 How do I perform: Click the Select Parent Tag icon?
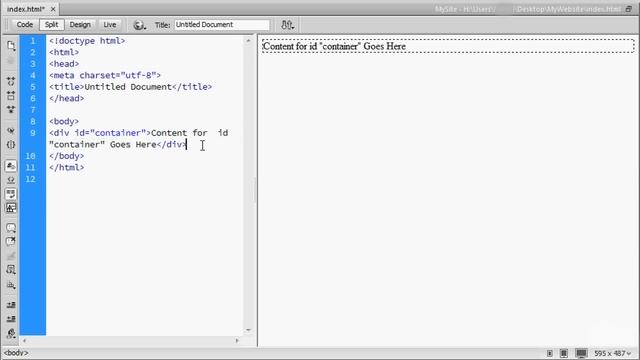(x=11, y=131)
